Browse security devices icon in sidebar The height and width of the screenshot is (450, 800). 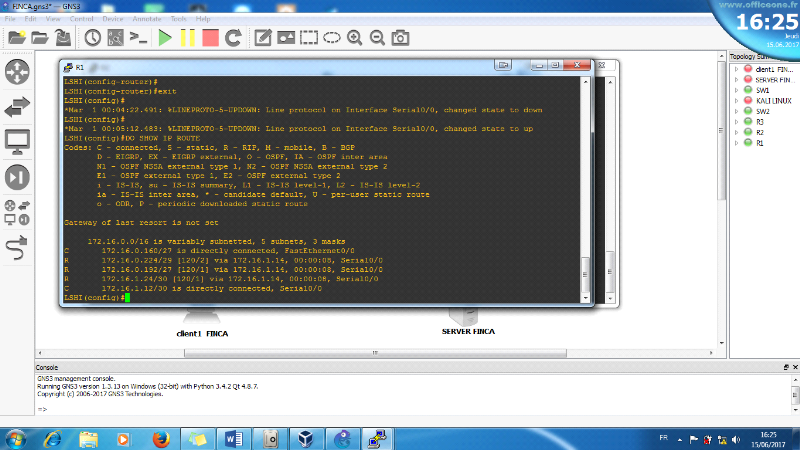17,178
